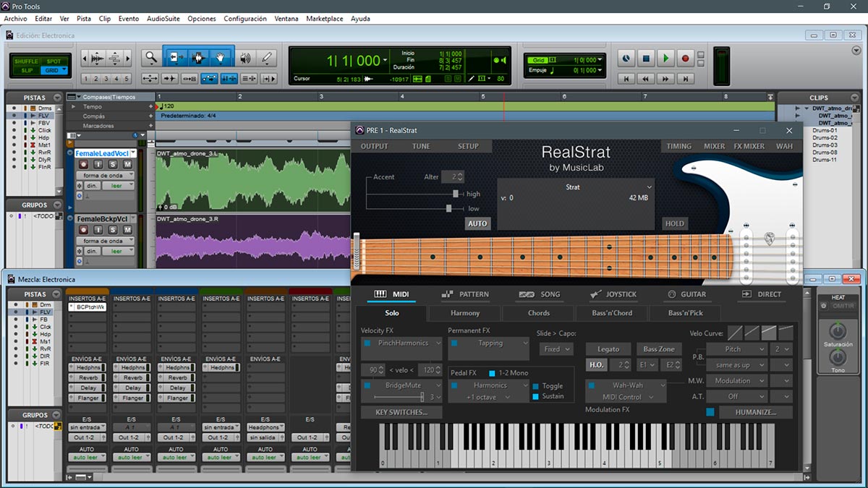Select the Zoomer magnifier tool

[150, 59]
